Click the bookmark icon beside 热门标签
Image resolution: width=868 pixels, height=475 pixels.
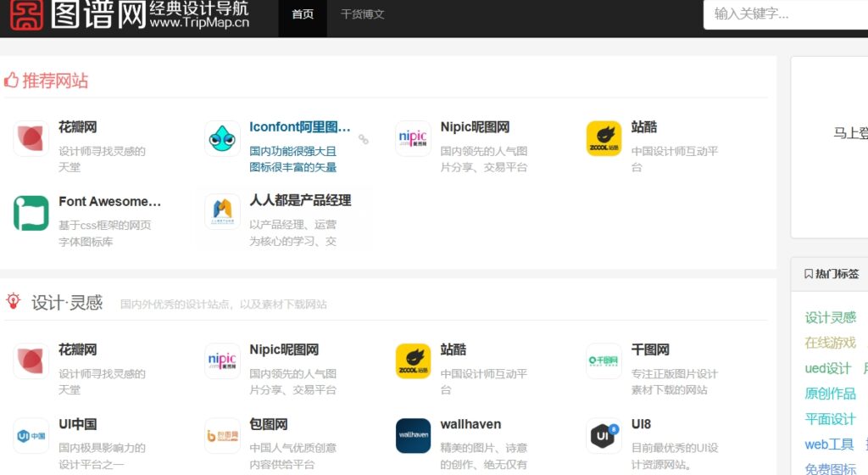808,273
